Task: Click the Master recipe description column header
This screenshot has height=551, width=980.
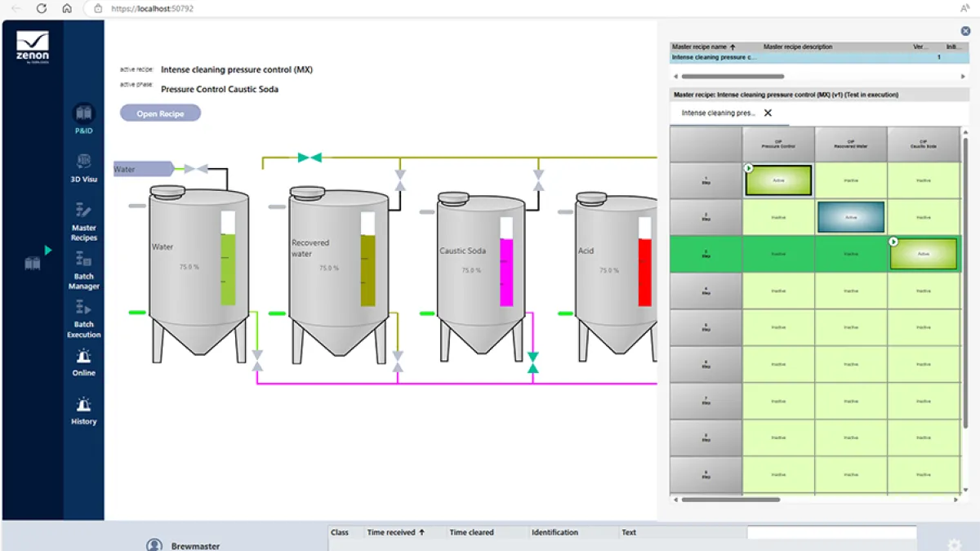Action: click(x=798, y=47)
